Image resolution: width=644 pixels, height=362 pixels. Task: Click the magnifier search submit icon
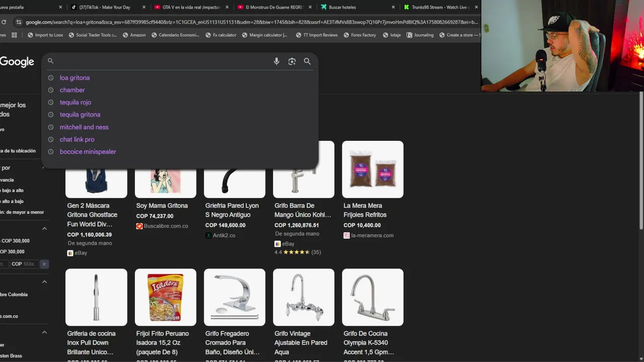(x=307, y=61)
